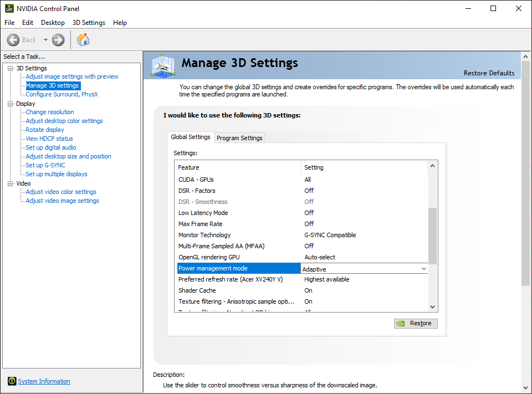Collapse the Display tree node
Viewport: 532px width, 394px height.
(x=10, y=104)
